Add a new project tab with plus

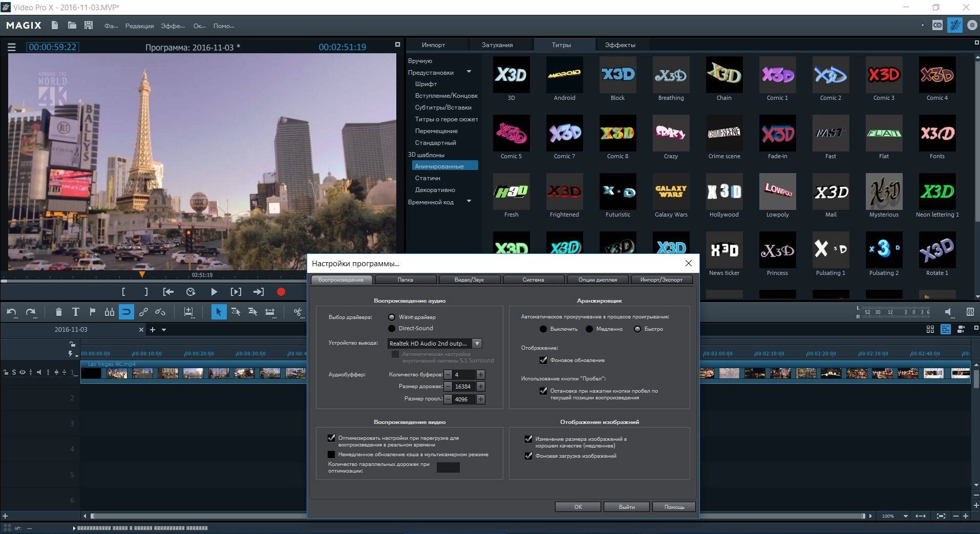point(152,330)
